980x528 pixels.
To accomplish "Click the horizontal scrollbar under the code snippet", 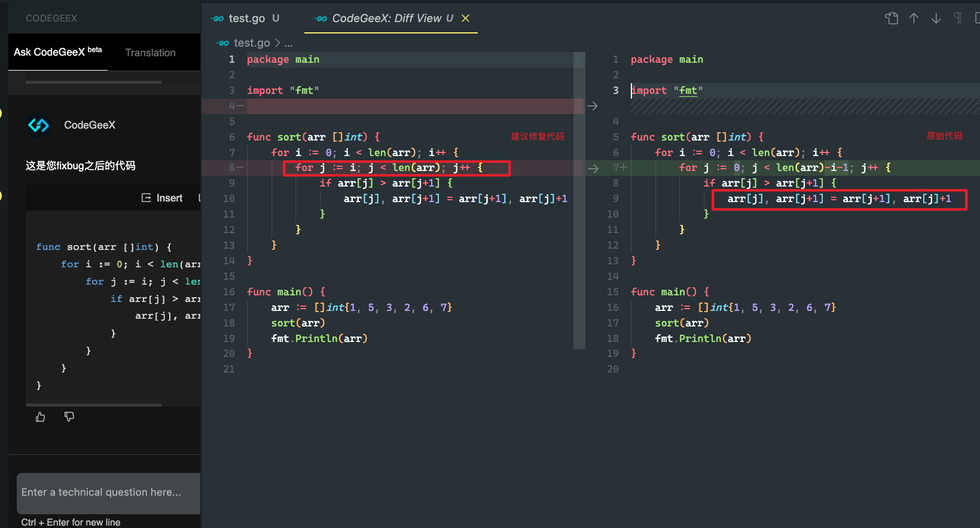I will click(x=94, y=405).
